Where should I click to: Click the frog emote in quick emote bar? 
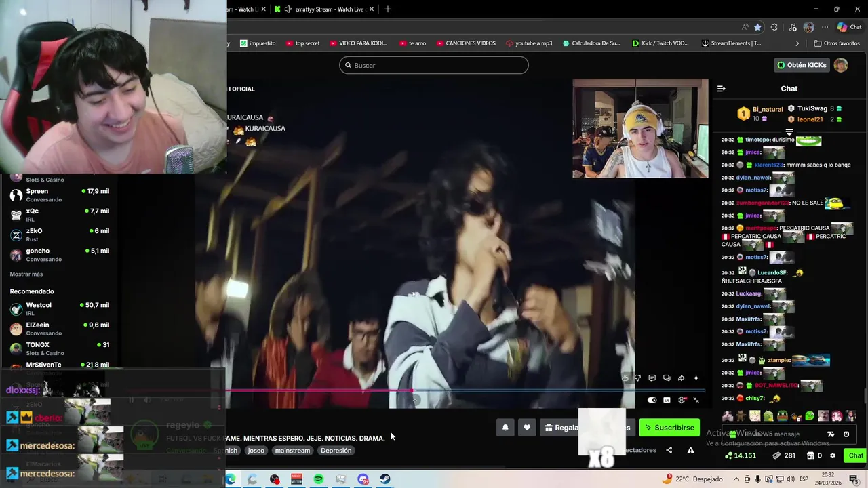[782, 416]
